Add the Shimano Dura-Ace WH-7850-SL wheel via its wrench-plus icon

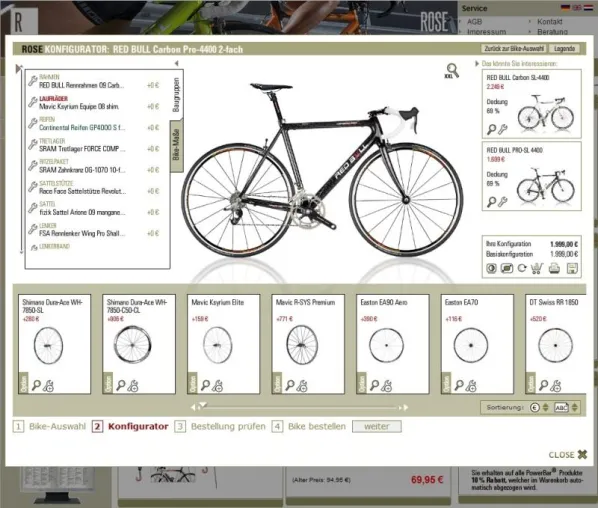[x=48, y=386]
